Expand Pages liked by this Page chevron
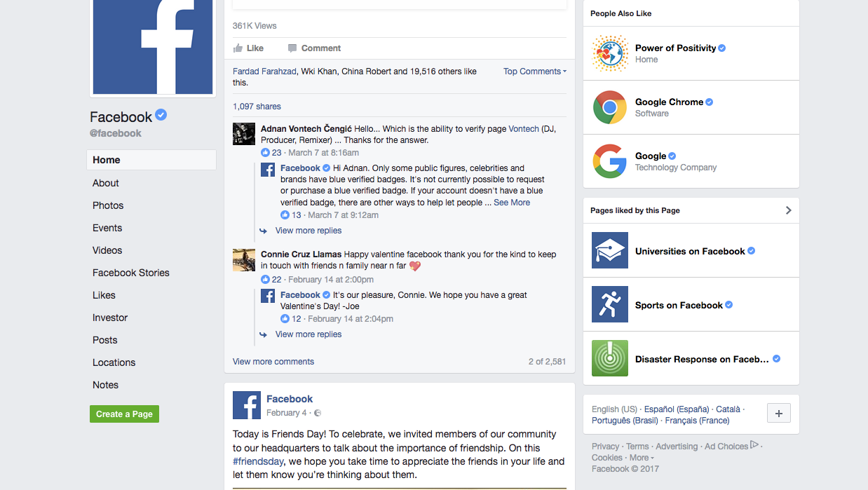 pyautogui.click(x=788, y=210)
